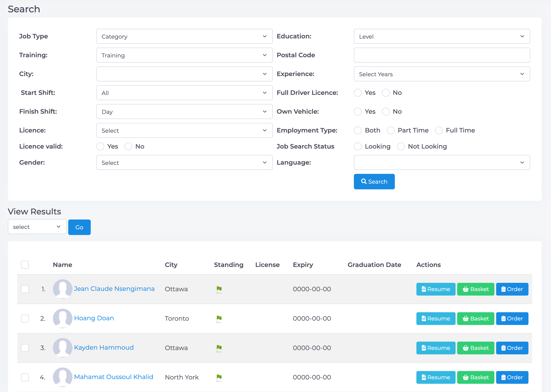
Task: Tick Kayden Hammoud's row checkbox
Action: 25,348
